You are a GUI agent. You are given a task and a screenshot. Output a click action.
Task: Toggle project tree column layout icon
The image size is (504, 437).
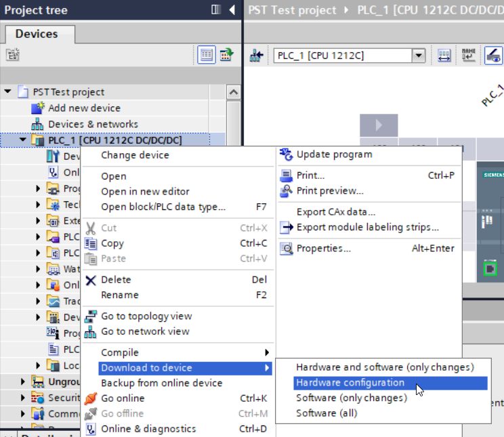click(x=216, y=9)
